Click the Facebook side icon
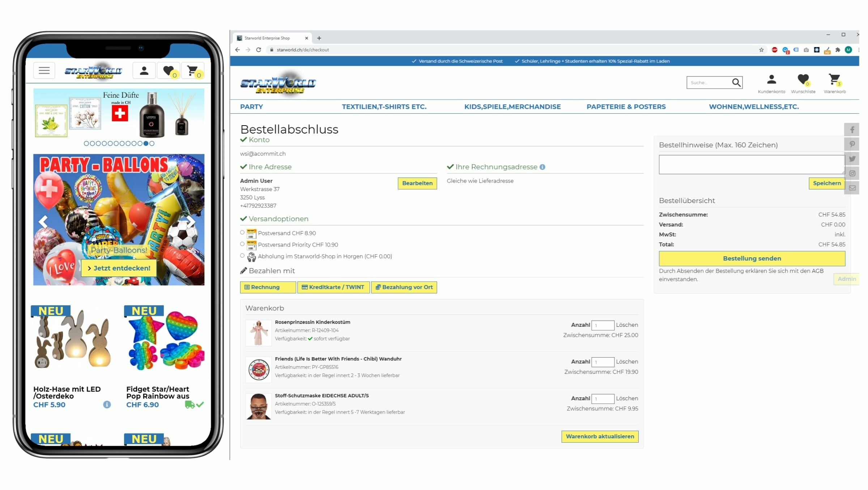Viewport: 868px width, 490px height. (x=852, y=130)
